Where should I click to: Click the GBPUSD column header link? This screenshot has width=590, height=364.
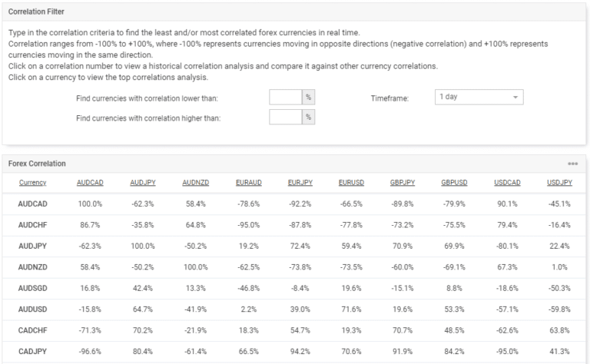455,183
